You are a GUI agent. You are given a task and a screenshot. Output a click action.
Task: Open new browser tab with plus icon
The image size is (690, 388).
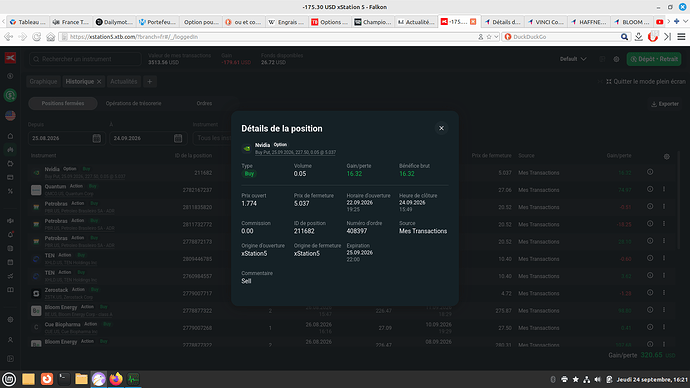coord(676,21)
